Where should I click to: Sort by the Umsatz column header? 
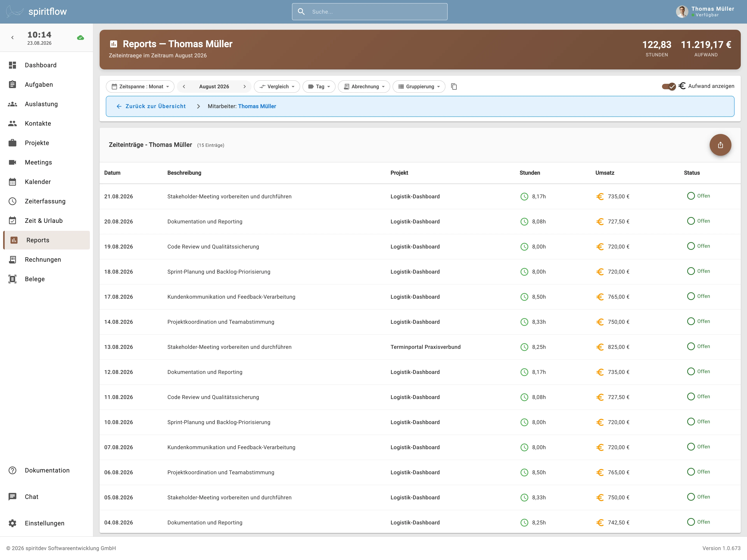604,173
